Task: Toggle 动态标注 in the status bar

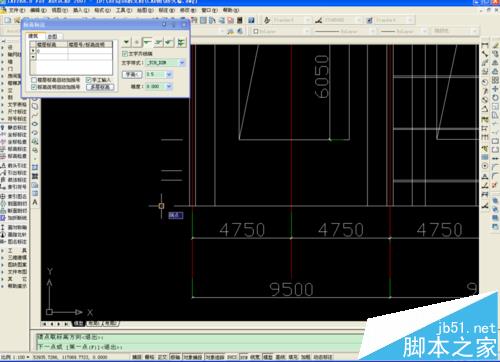Action: (323, 357)
